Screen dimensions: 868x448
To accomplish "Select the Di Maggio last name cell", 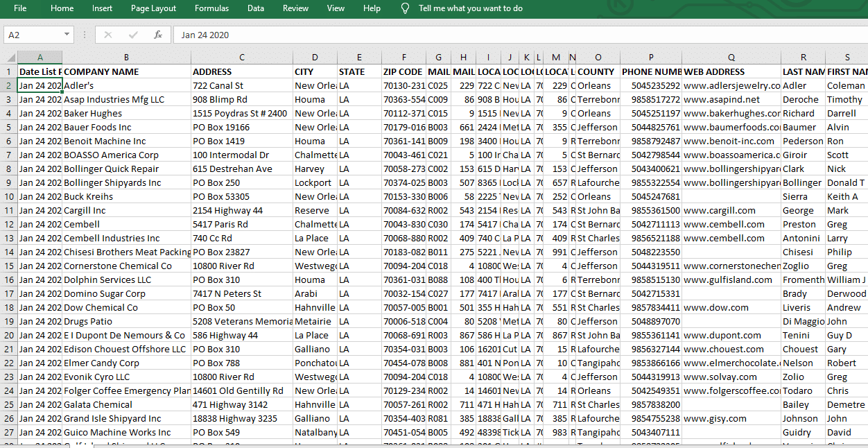I will 803,321.
